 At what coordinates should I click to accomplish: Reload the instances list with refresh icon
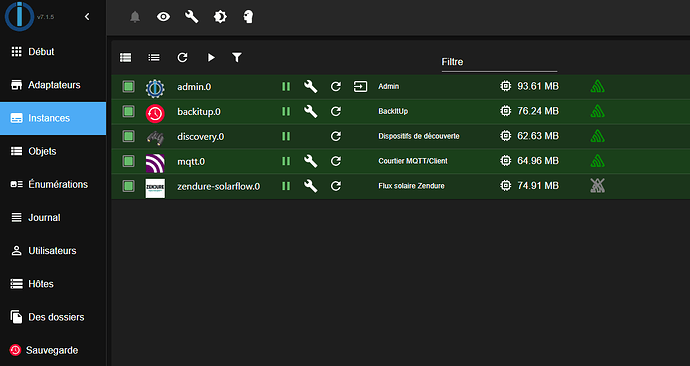pos(182,57)
